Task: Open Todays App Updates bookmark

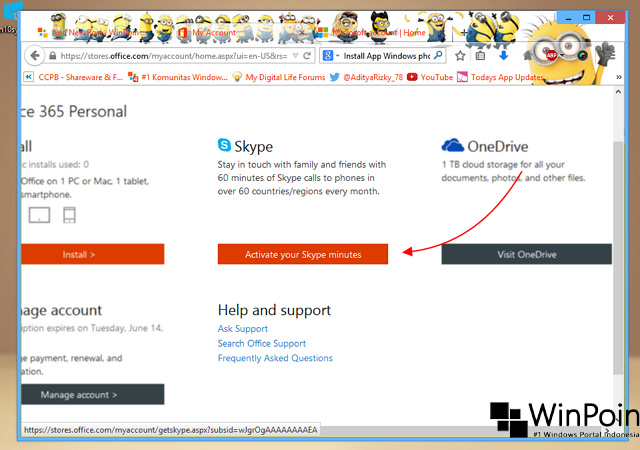Action: (x=500, y=77)
